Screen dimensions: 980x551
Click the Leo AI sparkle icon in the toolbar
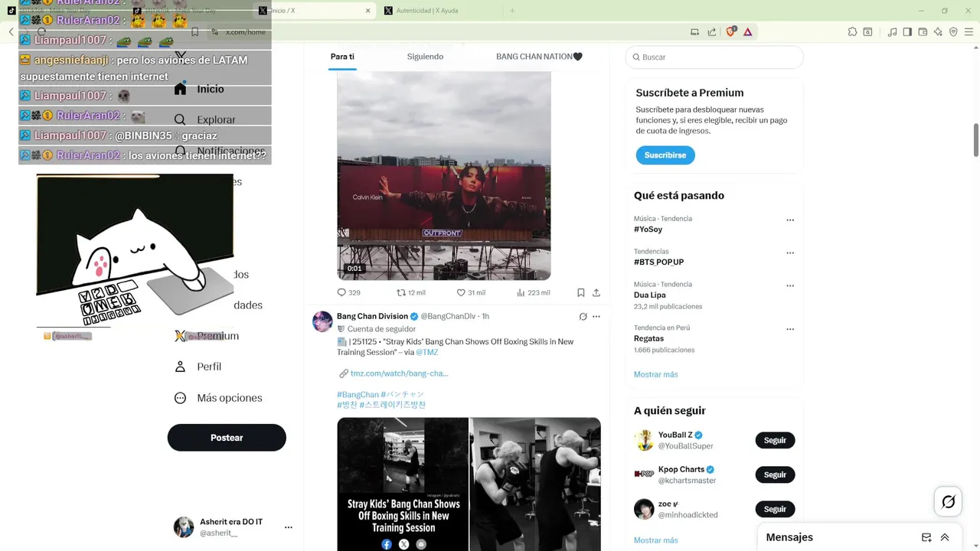[x=938, y=31]
